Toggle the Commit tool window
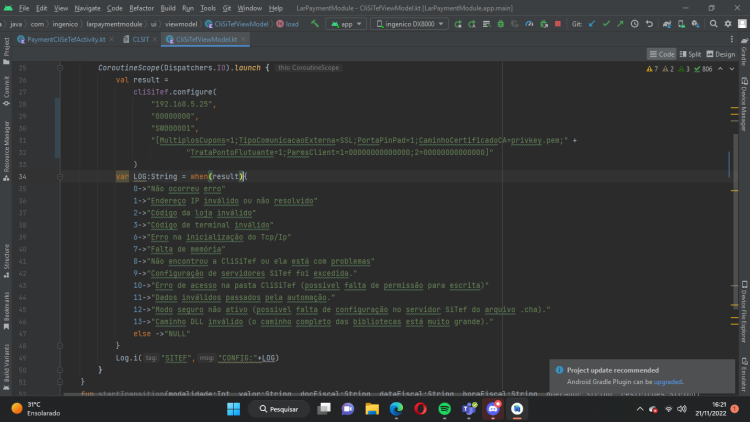The image size is (750, 422). 6,91
